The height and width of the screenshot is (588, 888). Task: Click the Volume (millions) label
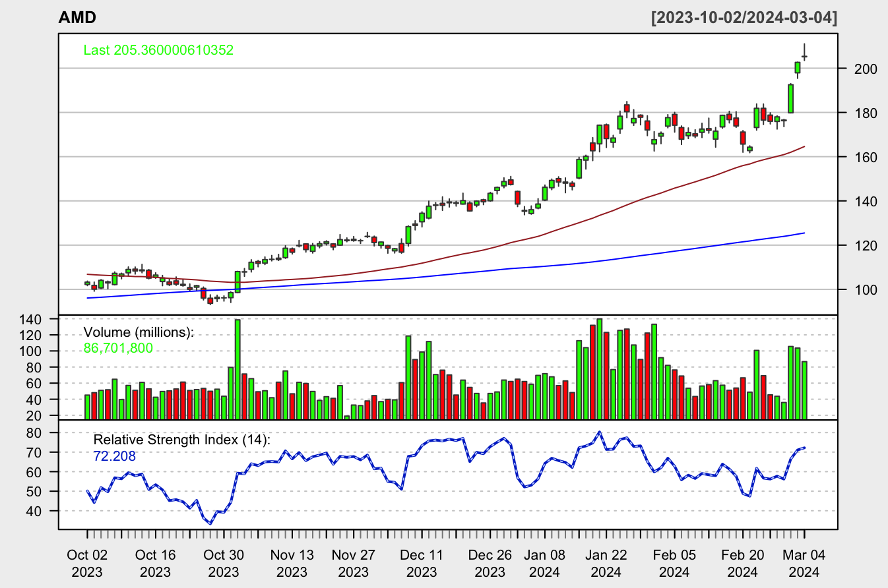[x=139, y=332]
